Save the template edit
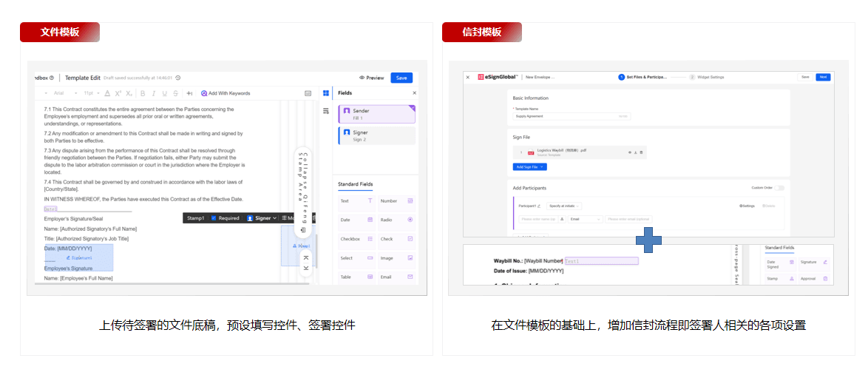The height and width of the screenshot is (378, 868). point(401,78)
